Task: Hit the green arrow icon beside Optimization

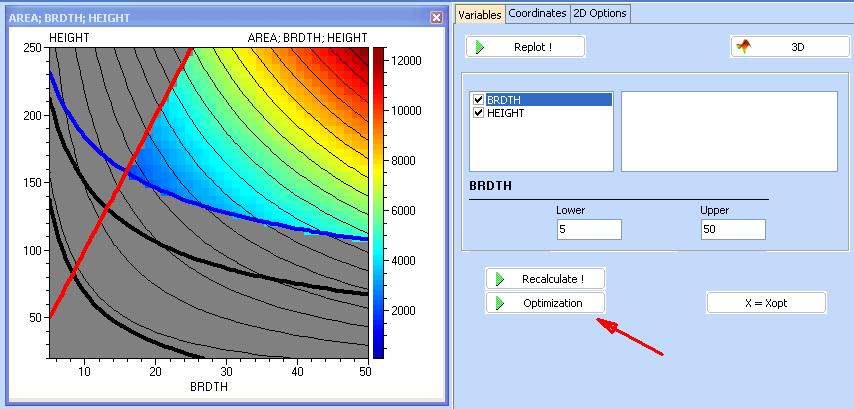Action: 500,303
